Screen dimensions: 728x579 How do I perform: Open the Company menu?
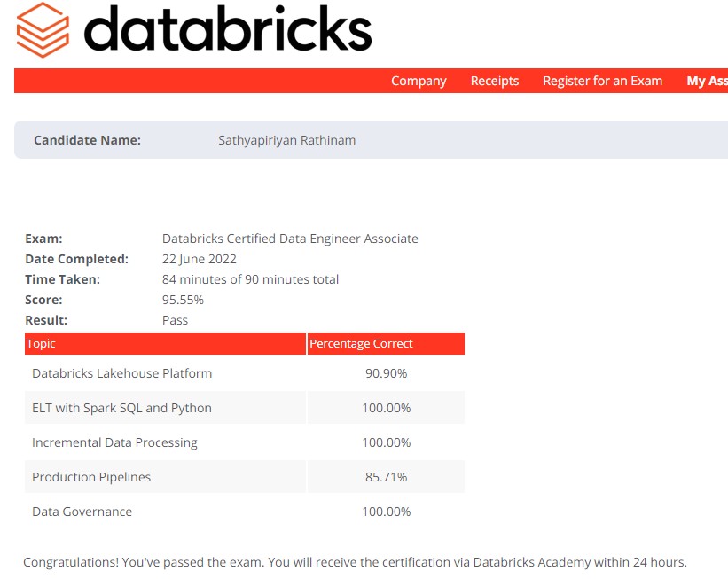tap(419, 81)
